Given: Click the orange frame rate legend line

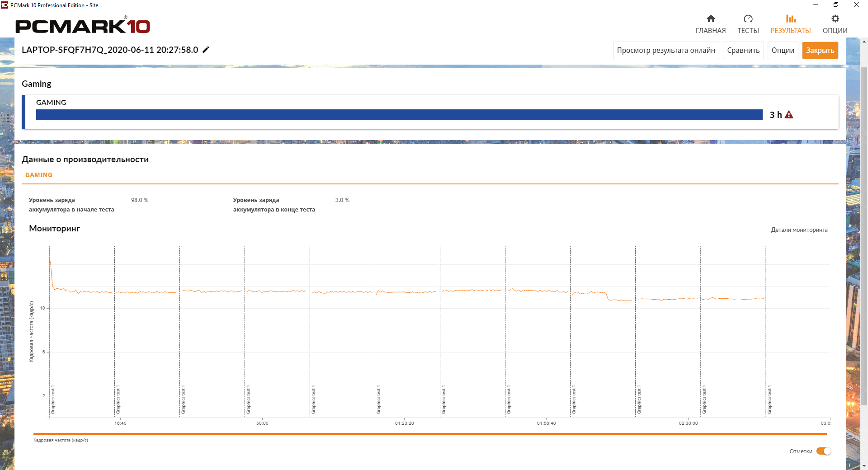Looking at the screenshot, I should click(430, 434).
